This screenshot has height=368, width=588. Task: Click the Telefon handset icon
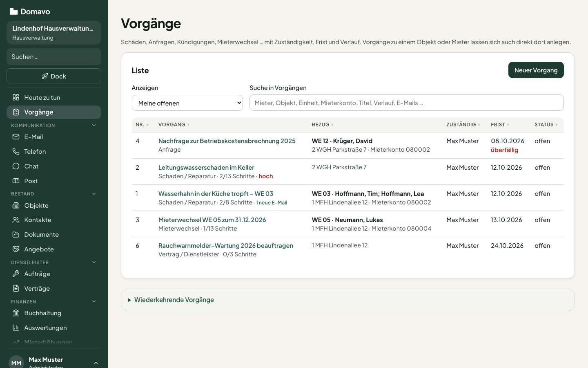(x=16, y=151)
